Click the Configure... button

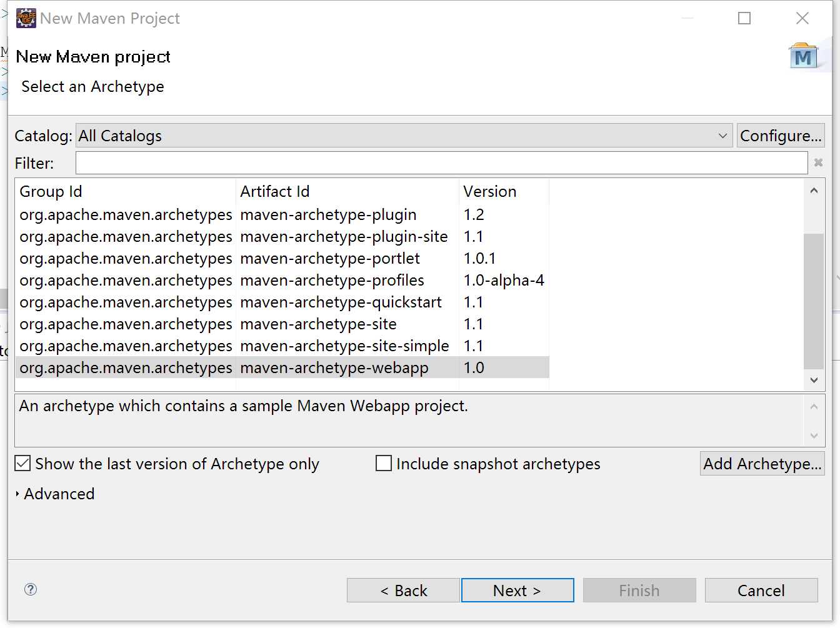pos(781,136)
